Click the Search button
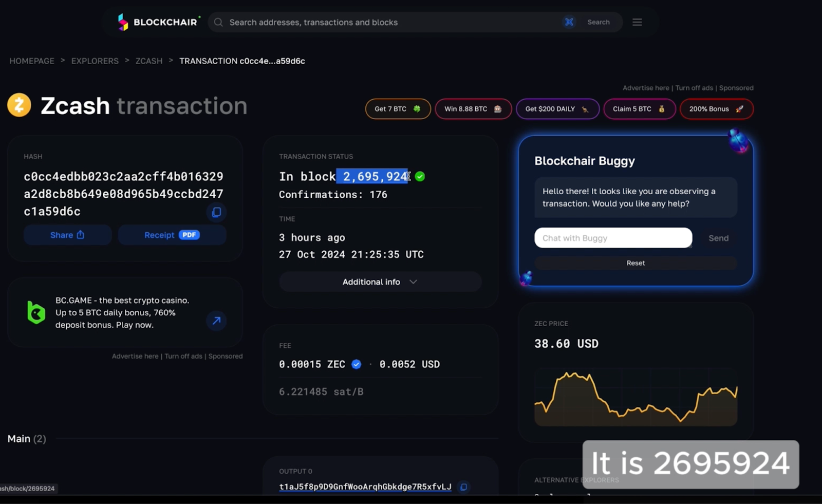Screen dimensions: 822x504 click(x=599, y=22)
